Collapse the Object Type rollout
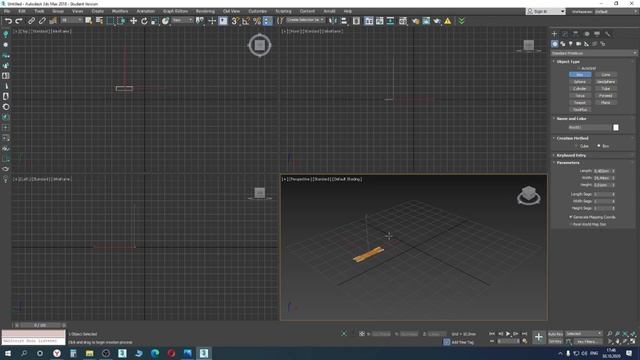Screen dimensions: 640x360 (593, 62)
